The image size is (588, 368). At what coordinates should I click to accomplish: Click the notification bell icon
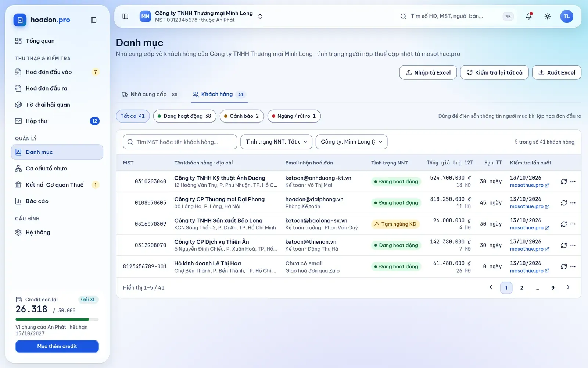point(528,16)
